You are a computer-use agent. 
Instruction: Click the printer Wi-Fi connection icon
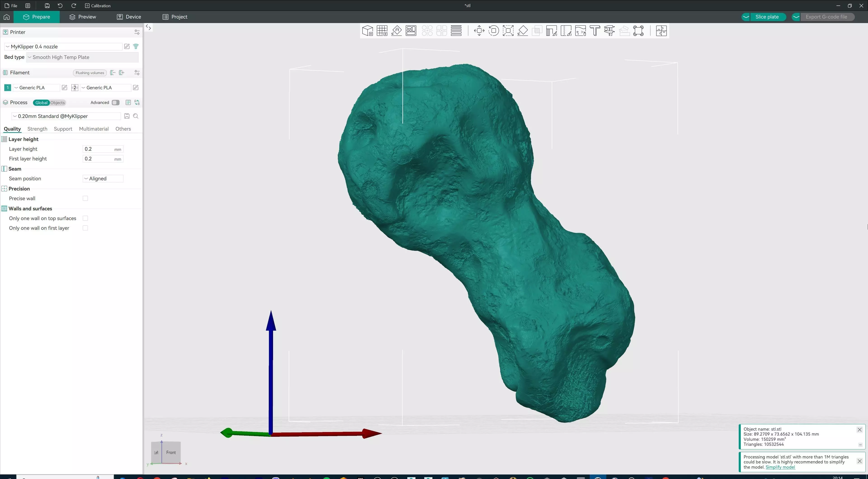[136, 47]
